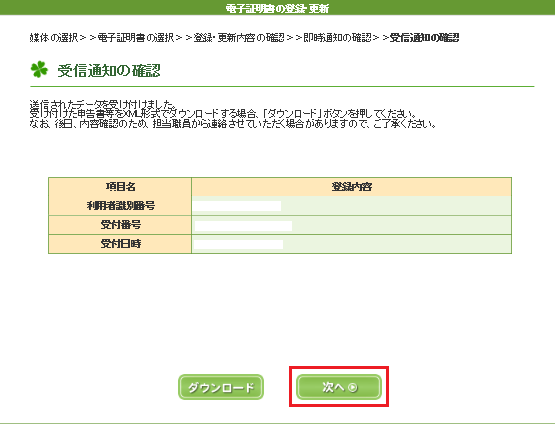Click the 受信通知の確認 page heading
555x424 pixels.
point(109,70)
